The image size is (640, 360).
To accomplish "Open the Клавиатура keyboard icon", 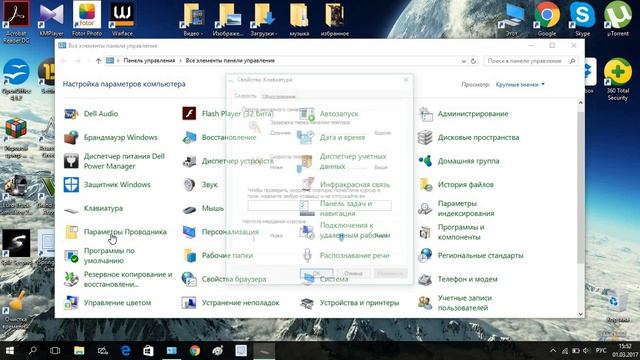I will pos(71,210).
